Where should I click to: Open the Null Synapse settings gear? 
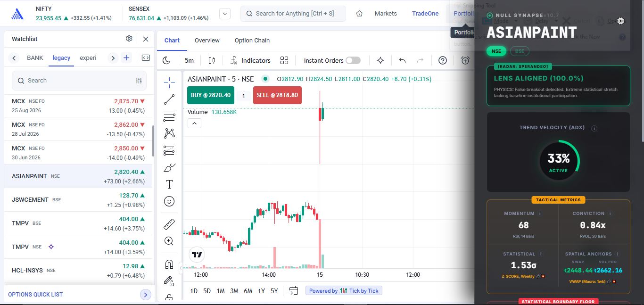(620, 21)
